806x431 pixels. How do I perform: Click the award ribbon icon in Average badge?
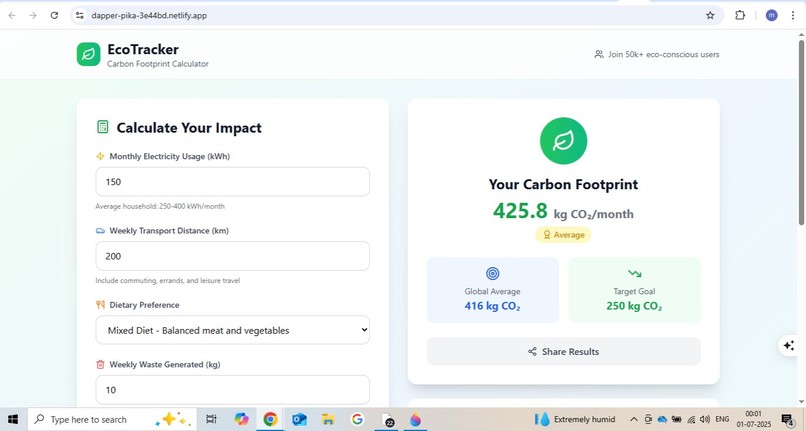click(x=547, y=235)
